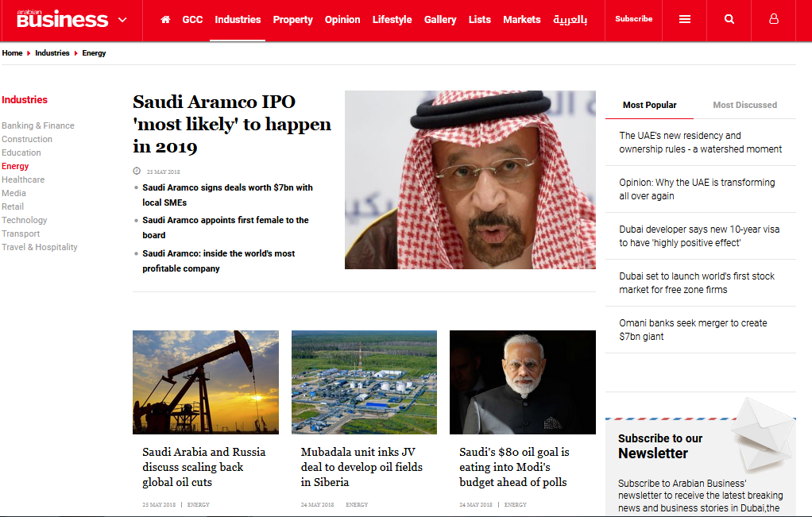Open the Mubadala Siberia JV article

point(362,467)
